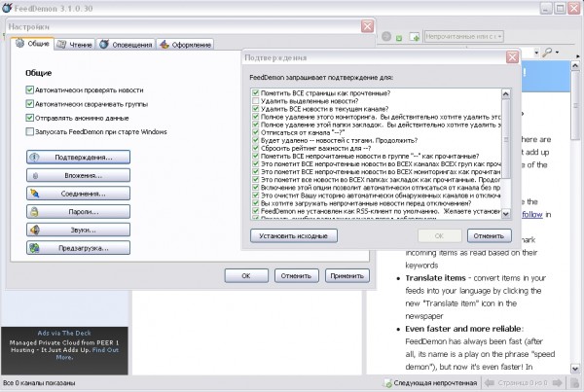Click the next unread icon in the status bar
This screenshot has height=392, width=584.
pos(387,382)
